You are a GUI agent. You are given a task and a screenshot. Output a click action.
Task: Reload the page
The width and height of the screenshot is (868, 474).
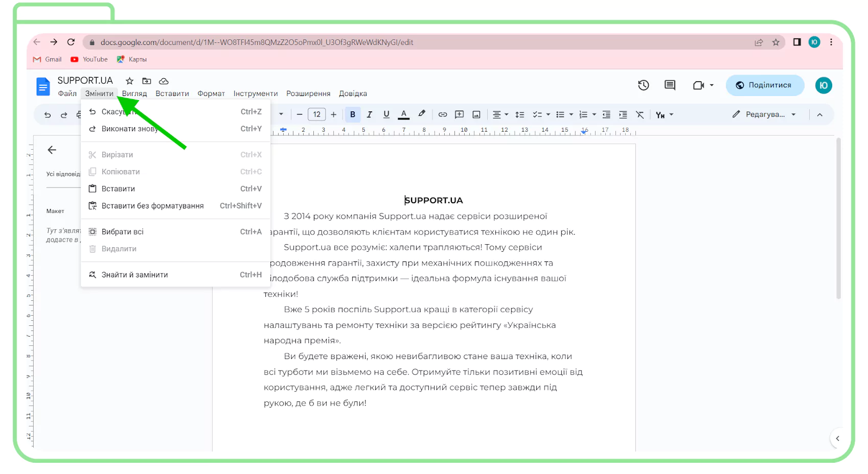(71, 42)
